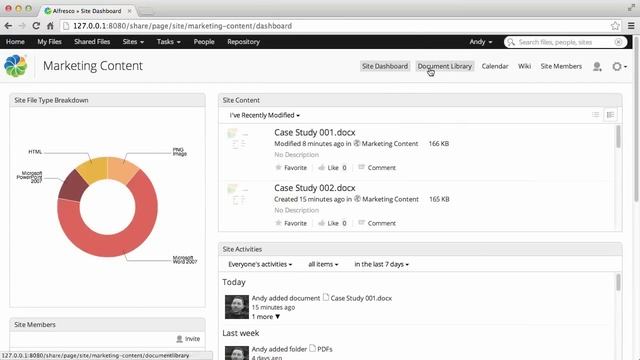The image size is (640, 360).
Task: Click the browser home icon
Action: tap(50, 26)
